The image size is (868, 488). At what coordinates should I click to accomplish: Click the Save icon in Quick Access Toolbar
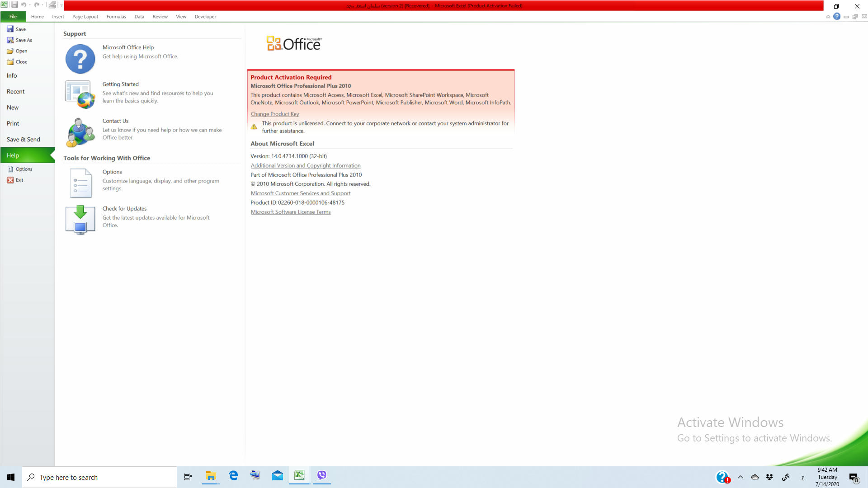coord(14,5)
